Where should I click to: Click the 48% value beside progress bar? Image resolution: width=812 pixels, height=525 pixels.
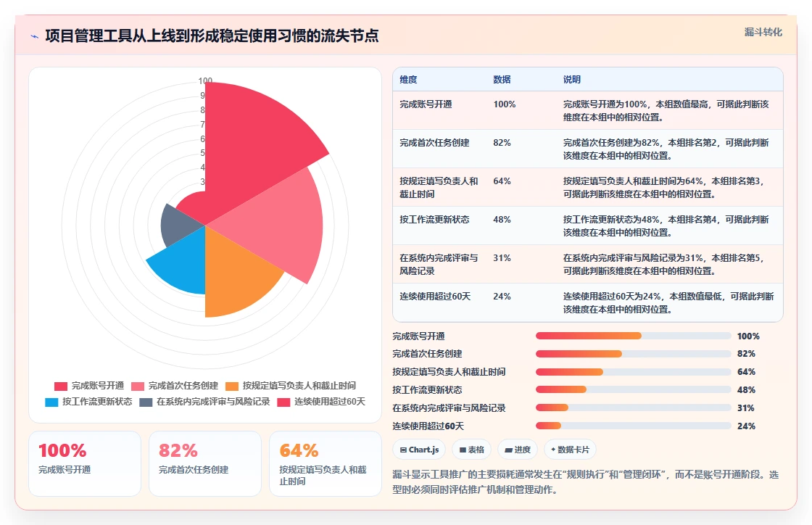(x=746, y=390)
